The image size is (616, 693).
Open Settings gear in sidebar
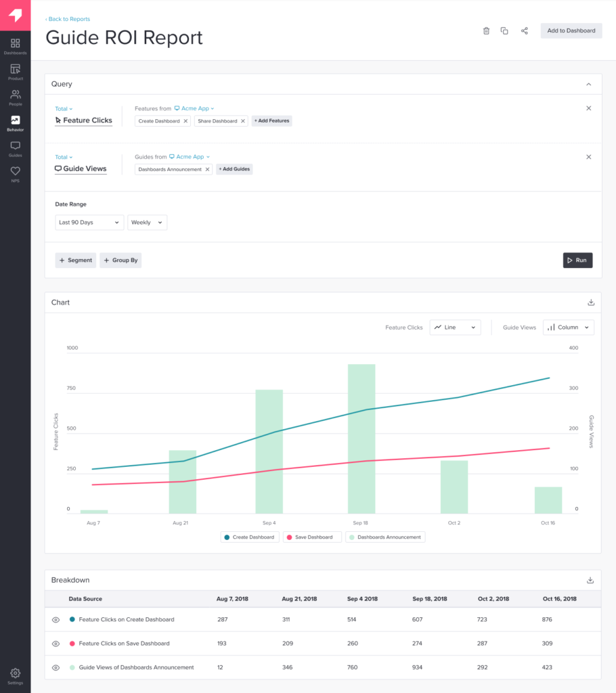click(15, 676)
